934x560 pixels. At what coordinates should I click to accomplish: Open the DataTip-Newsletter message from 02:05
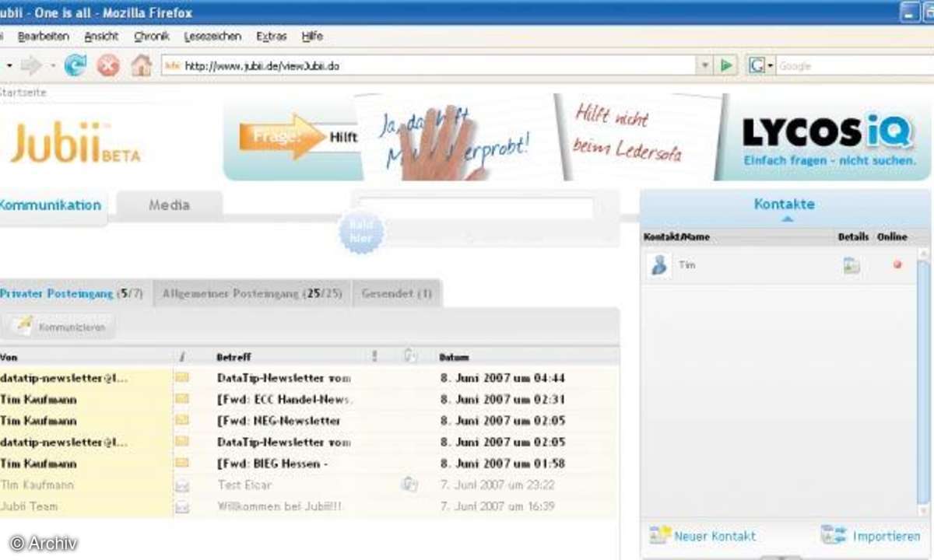pyautogui.click(x=284, y=442)
